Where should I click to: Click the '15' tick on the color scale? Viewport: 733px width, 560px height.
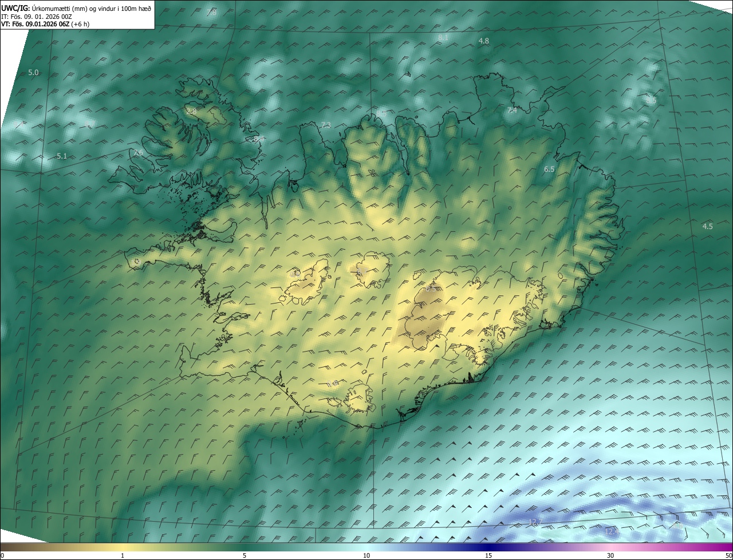point(488,556)
